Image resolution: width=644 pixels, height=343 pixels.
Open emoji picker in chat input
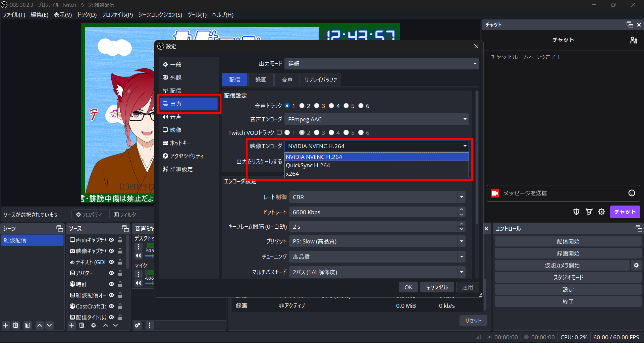[632, 193]
